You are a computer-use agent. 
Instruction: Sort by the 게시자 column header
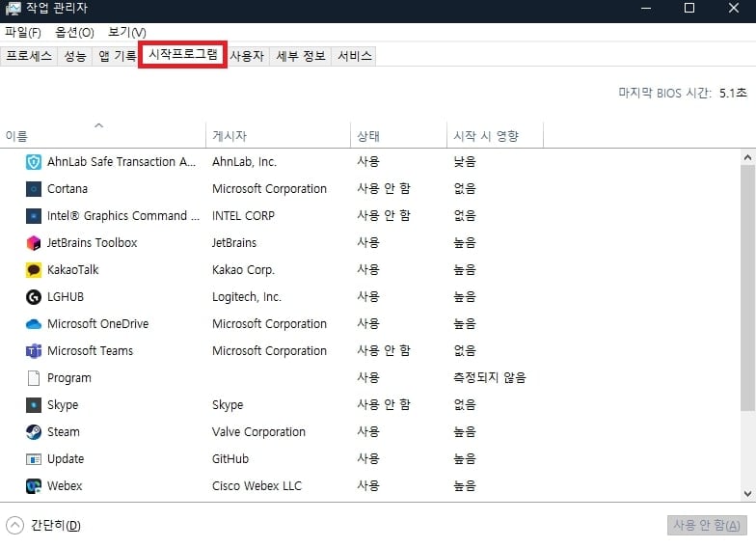pyautogui.click(x=278, y=135)
